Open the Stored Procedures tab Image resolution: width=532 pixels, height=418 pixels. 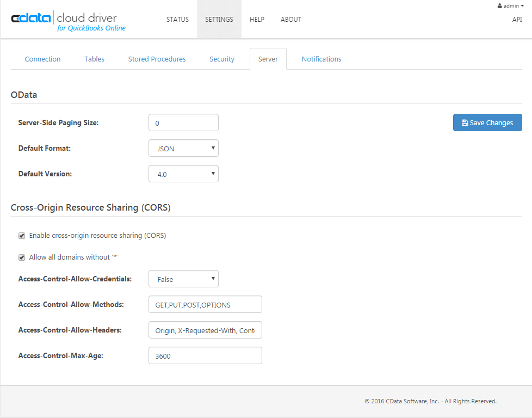click(157, 59)
